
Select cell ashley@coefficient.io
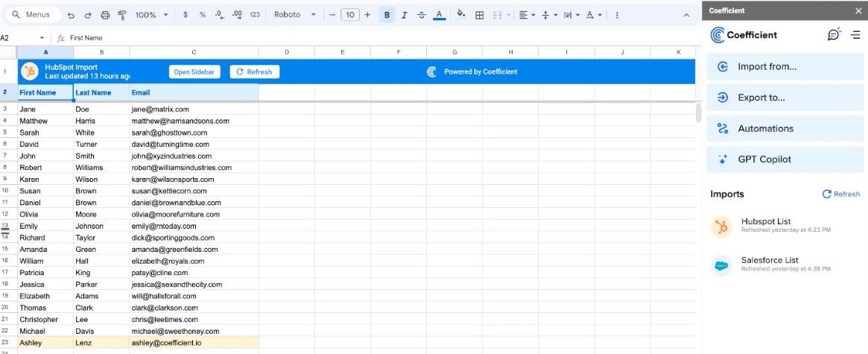click(194, 343)
